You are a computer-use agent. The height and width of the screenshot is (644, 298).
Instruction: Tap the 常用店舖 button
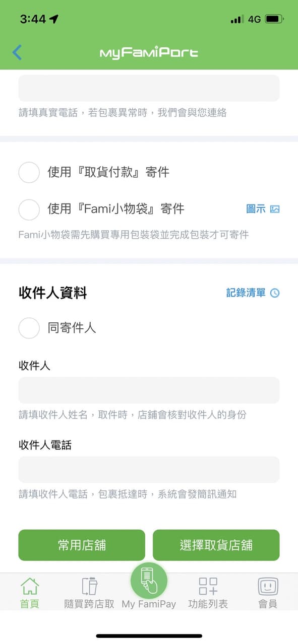click(x=81, y=545)
